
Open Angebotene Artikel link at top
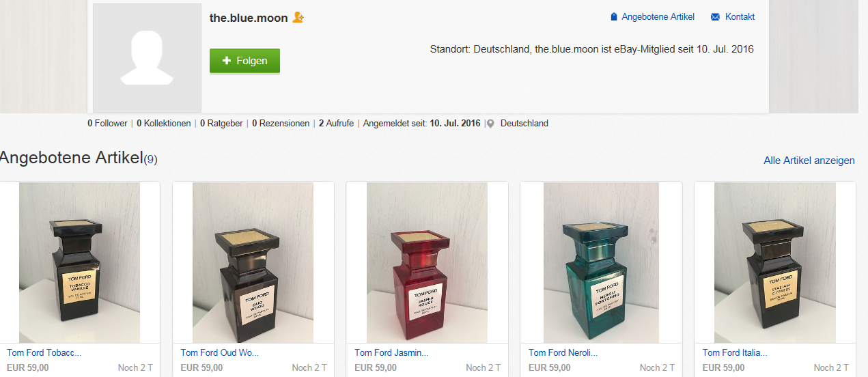click(x=658, y=17)
